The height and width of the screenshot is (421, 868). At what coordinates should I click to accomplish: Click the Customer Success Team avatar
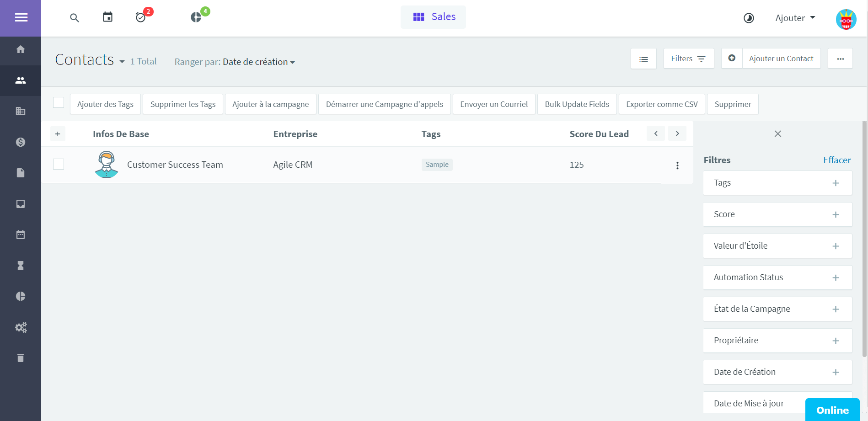tap(107, 164)
